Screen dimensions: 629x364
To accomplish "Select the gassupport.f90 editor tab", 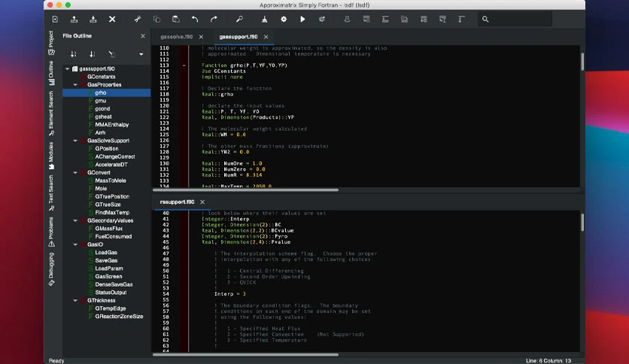I will (x=239, y=37).
